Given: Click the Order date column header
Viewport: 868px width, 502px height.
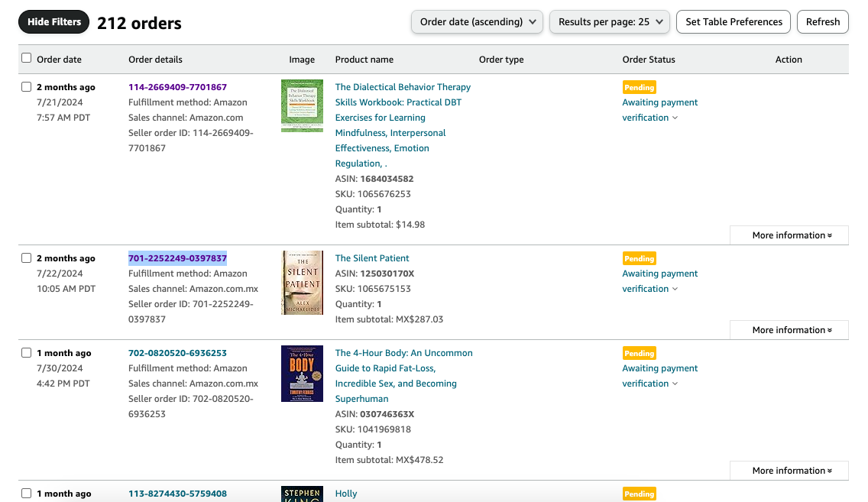Looking at the screenshot, I should click(60, 60).
